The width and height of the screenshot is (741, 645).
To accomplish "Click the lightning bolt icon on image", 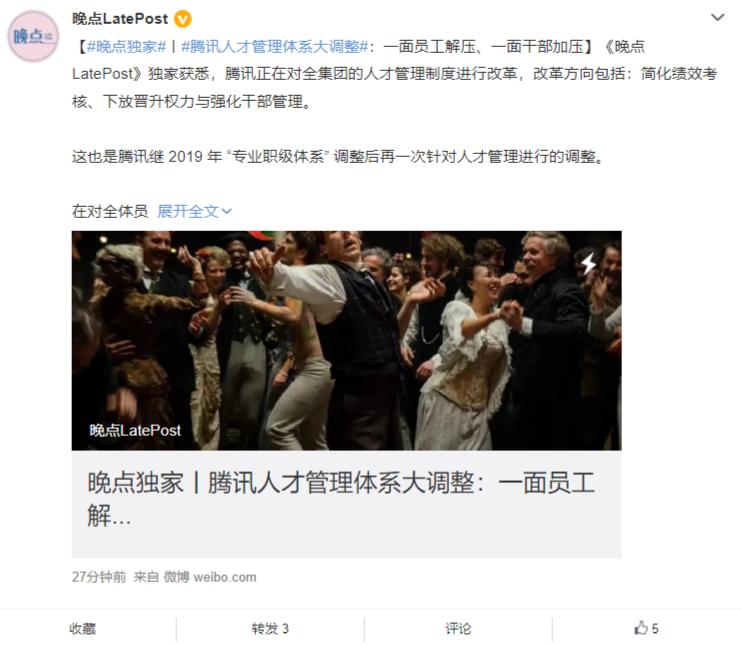I will (588, 263).
